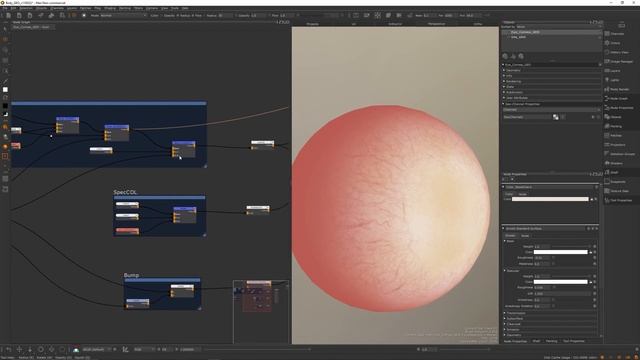Click the Base Color white swatch
The width and height of the screenshot is (640, 360).
click(x=560, y=252)
